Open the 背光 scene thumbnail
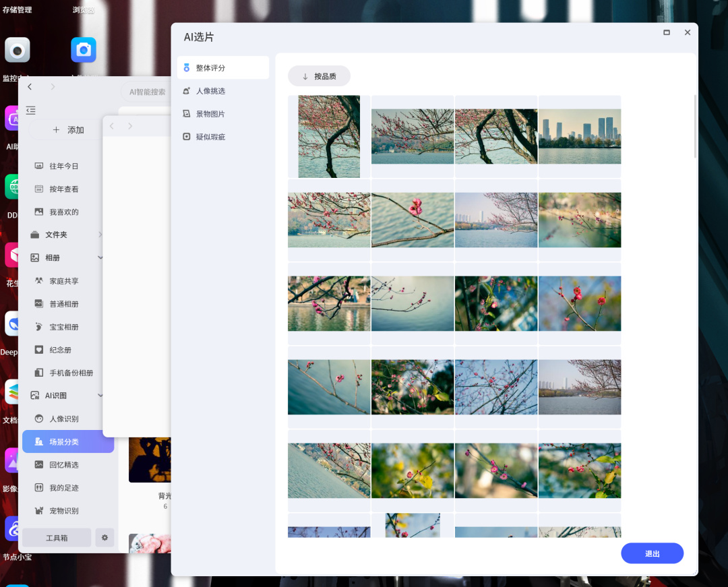Viewport: 728px width, 587px height. pos(150,460)
